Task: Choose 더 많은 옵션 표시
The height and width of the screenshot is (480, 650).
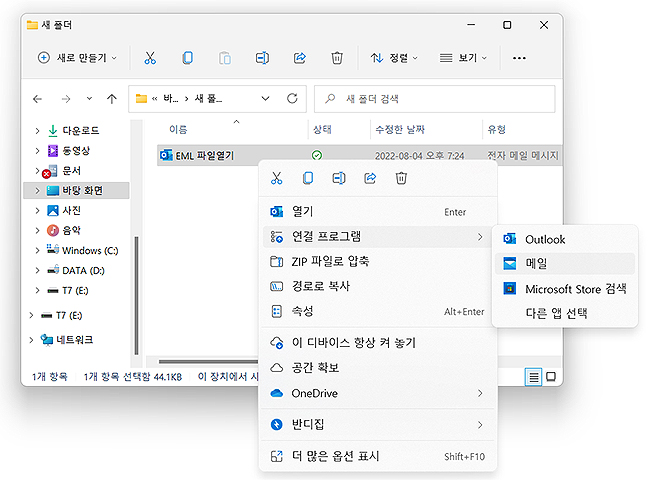Action: (x=378, y=456)
